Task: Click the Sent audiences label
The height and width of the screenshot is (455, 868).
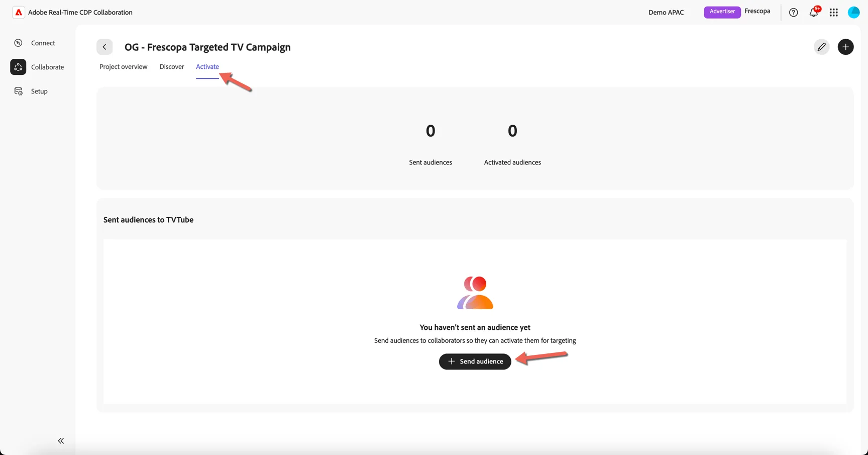Action: [x=430, y=162]
